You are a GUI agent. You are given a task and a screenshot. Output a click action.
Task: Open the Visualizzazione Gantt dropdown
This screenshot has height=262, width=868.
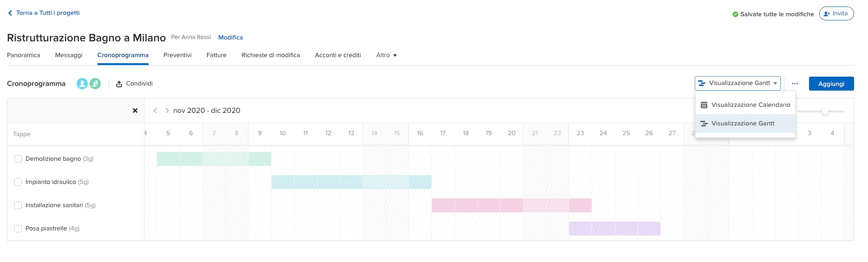click(x=737, y=83)
